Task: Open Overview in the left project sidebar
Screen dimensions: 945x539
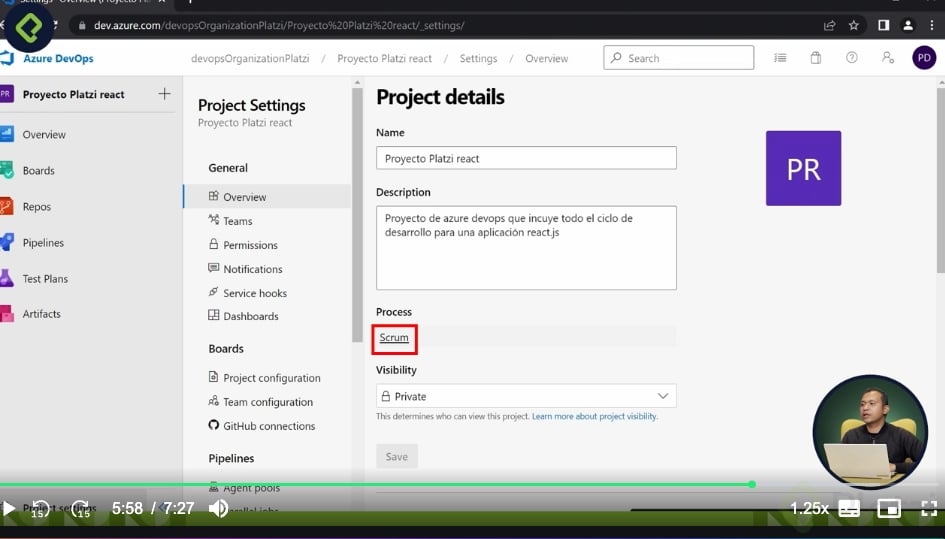Action: [44, 134]
